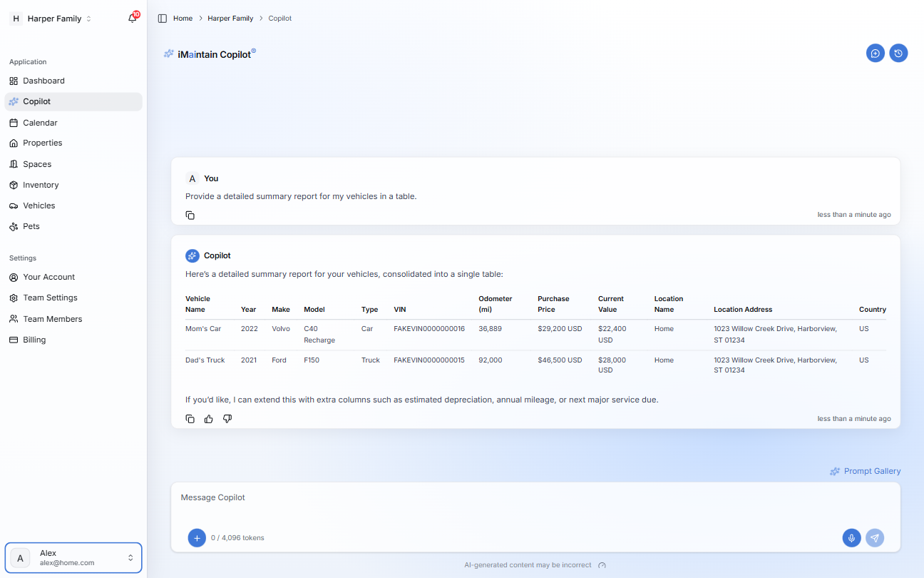
Task: Select the Pets paw icon in sidebar
Action: 12,226
